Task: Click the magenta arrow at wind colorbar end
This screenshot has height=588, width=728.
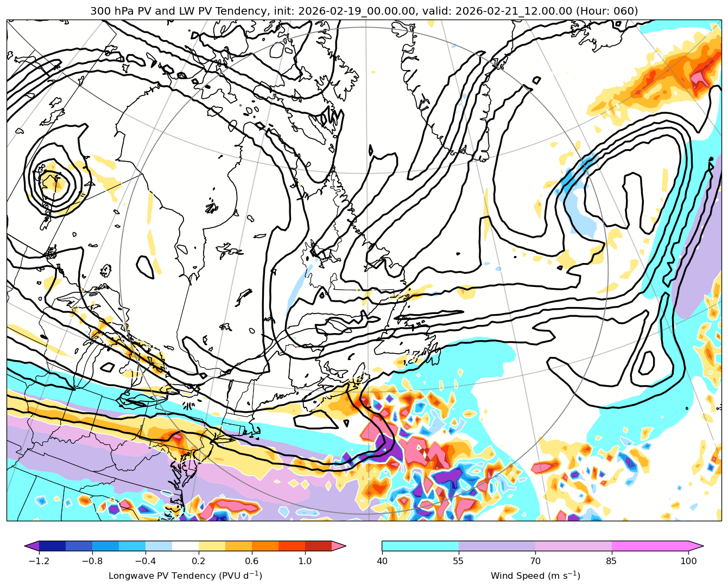Action: 697,546
